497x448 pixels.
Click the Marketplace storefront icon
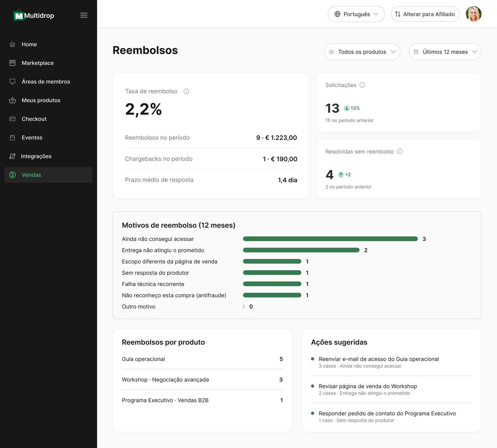tap(12, 63)
